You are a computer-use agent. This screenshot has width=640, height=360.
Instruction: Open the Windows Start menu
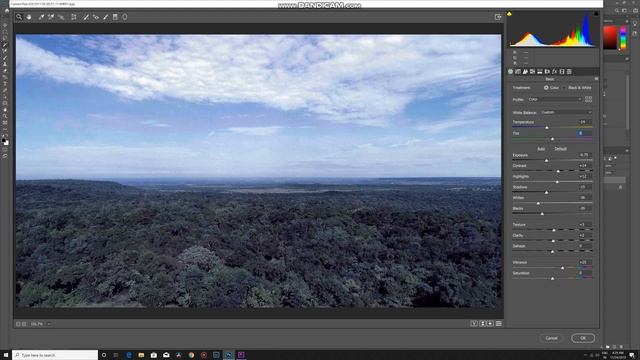coord(6,355)
